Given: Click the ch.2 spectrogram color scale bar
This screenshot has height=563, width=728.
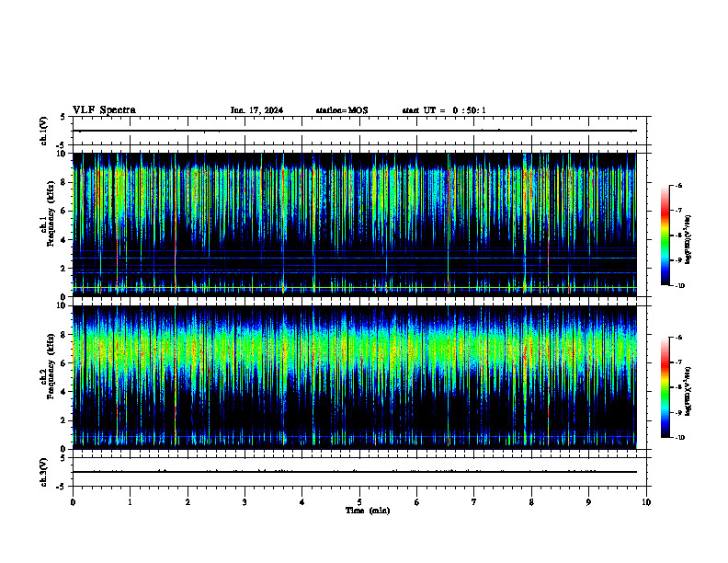Looking at the screenshot, I should [x=665, y=387].
